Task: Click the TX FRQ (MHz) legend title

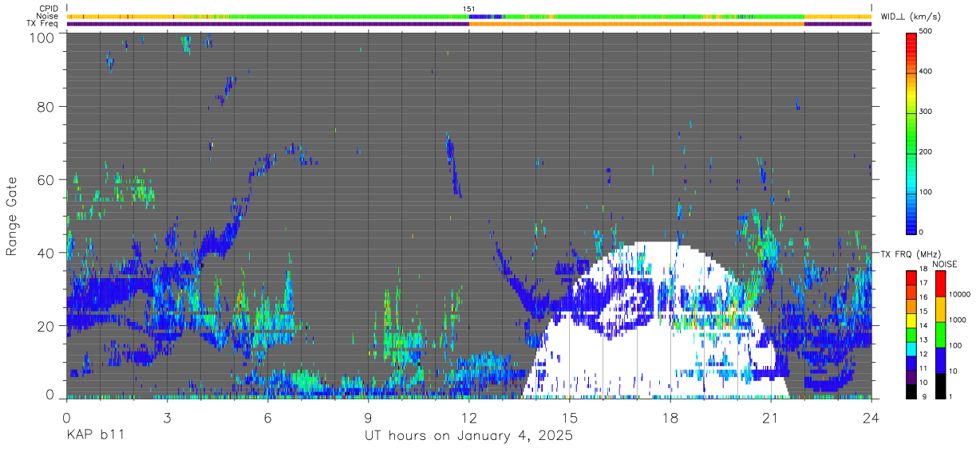Action: coord(911,254)
